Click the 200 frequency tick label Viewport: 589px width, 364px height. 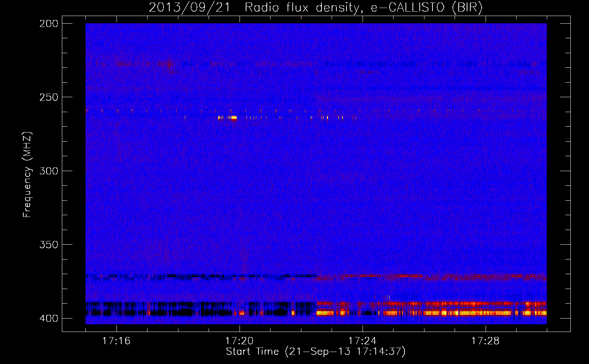(49, 24)
